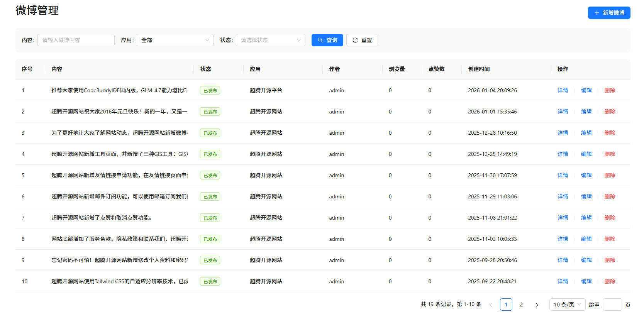Expand the 应用 dropdown showing 全部
This screenshot has height=313, width=644.
click(175, 40)
